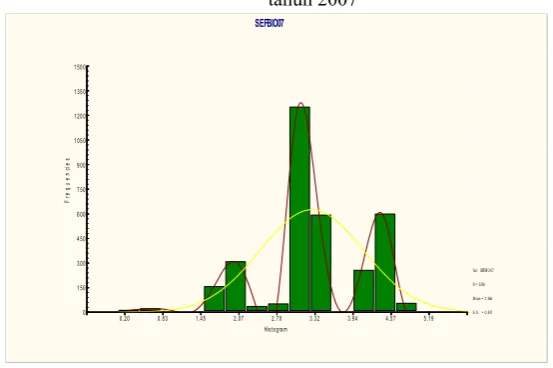Screen dimensions: 553x368
Task: Click the short rightmost green bar before 5.19
Action: 406,307
